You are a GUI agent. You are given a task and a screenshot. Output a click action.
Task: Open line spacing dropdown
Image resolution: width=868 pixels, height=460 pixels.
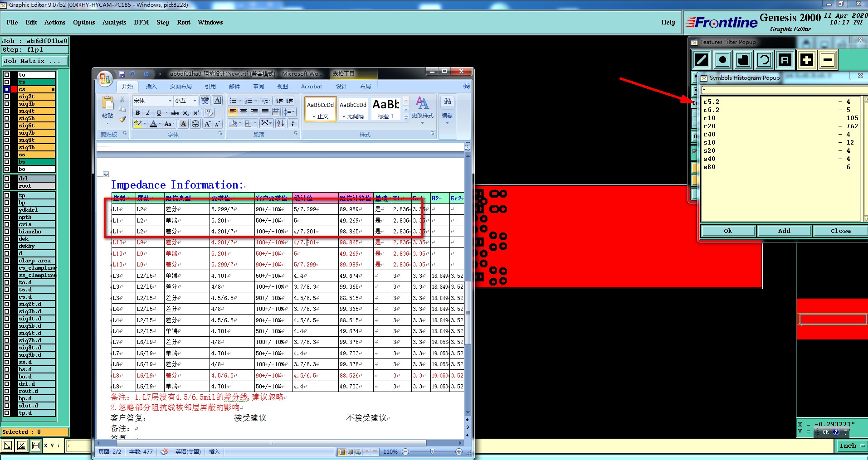pyautogui.click(x=289, y=112)
